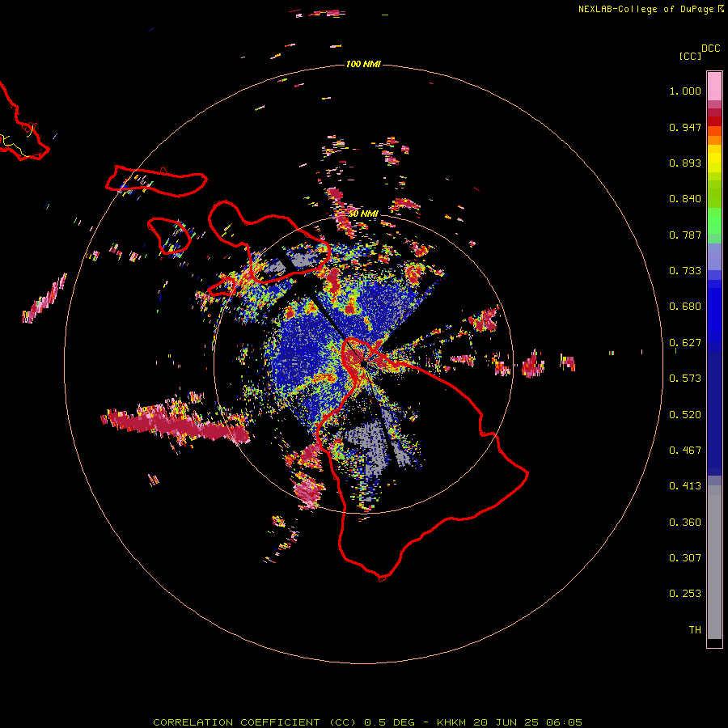
Task: Click the 0.573 legend value
Action: point(685,379)
